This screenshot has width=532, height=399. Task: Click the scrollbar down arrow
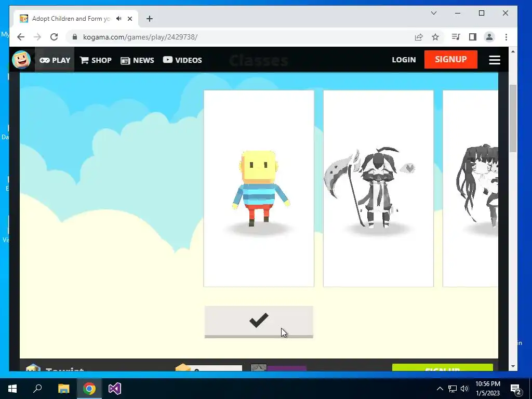pos(513,366)
